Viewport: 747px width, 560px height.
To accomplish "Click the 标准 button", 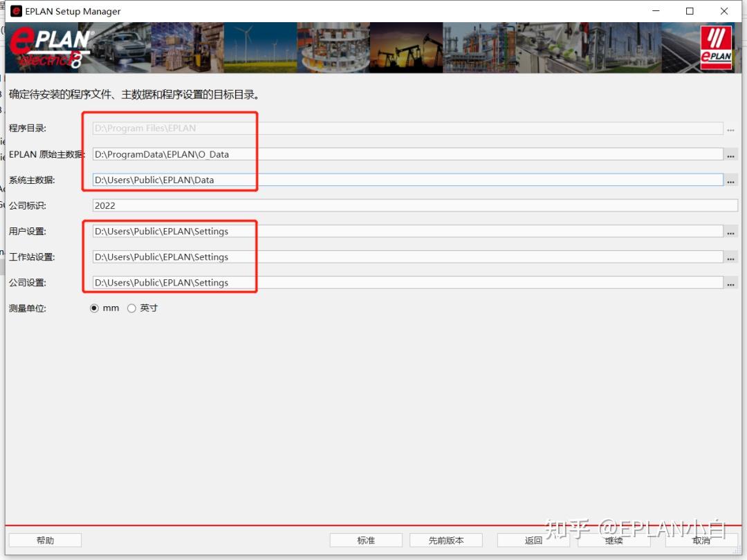I will 366,540.
